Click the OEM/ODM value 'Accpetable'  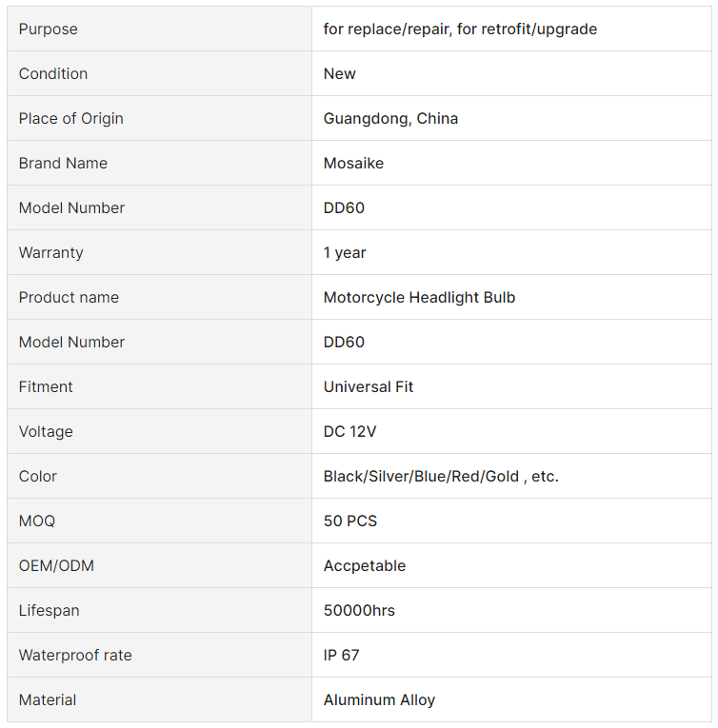(365, 565)
